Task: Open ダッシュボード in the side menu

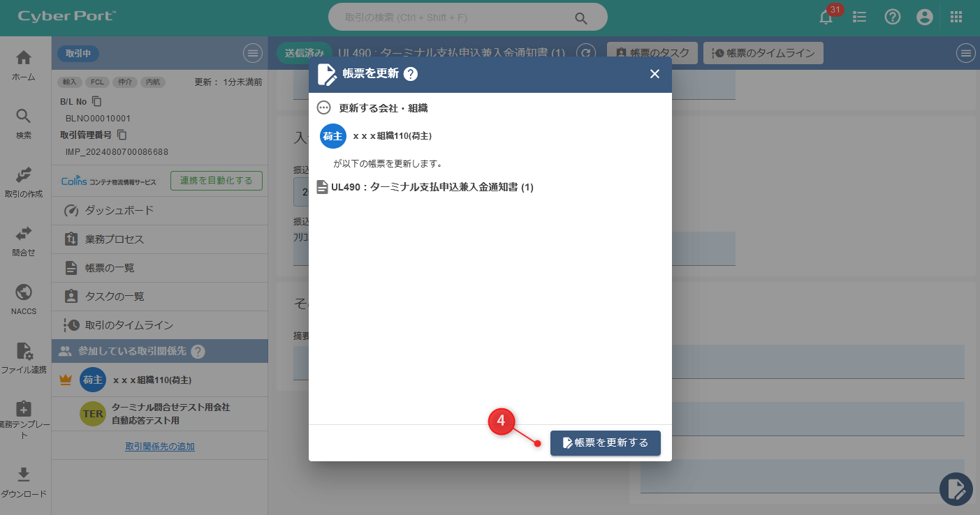Action: coord(119,211)
